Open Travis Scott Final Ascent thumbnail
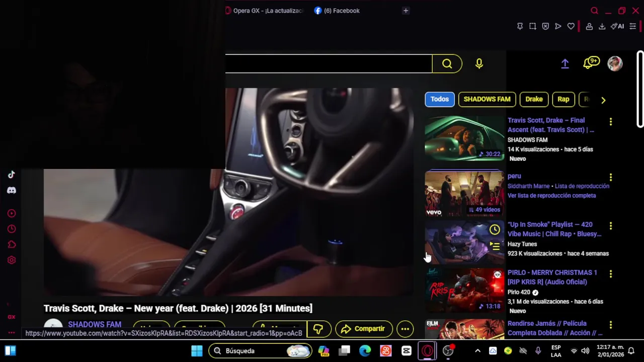The image size is (644, 362). 464,139
